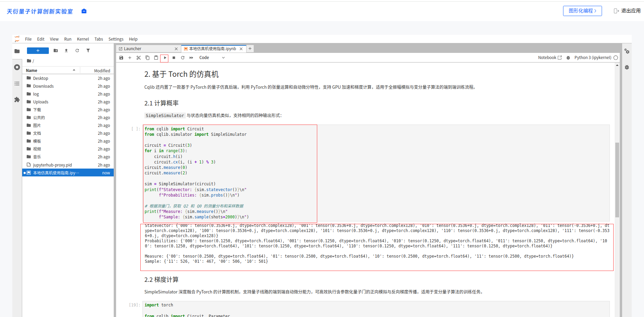Select the 视频 folder
Image resolution: width=644 pixels, height=317 pixels.
pyautogui.click(x=68, y=149)
